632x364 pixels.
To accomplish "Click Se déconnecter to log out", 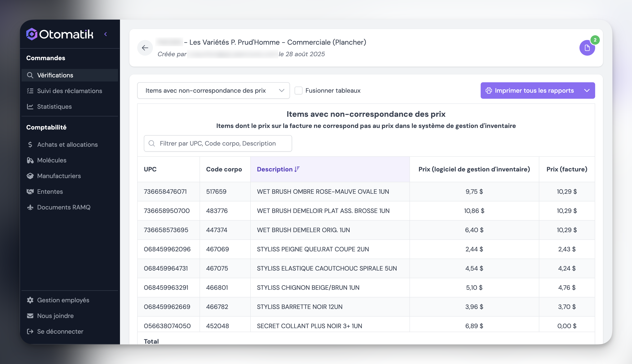I will coord(60,331).
